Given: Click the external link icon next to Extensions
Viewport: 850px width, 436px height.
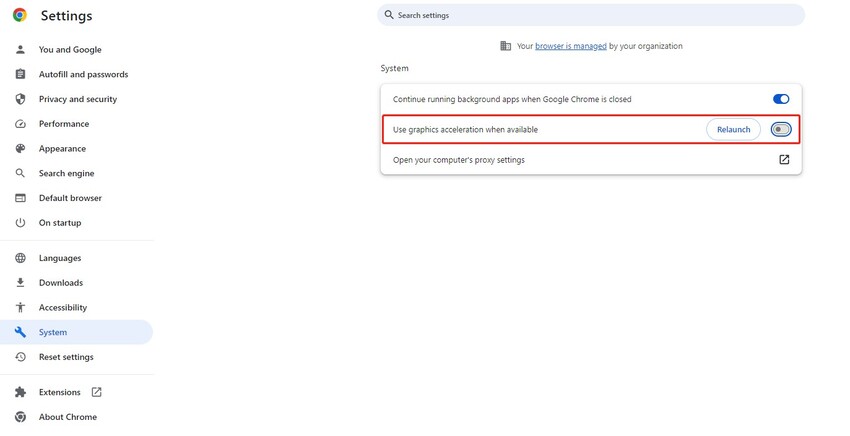Looking at the screenshot, I should pos(96,392).
